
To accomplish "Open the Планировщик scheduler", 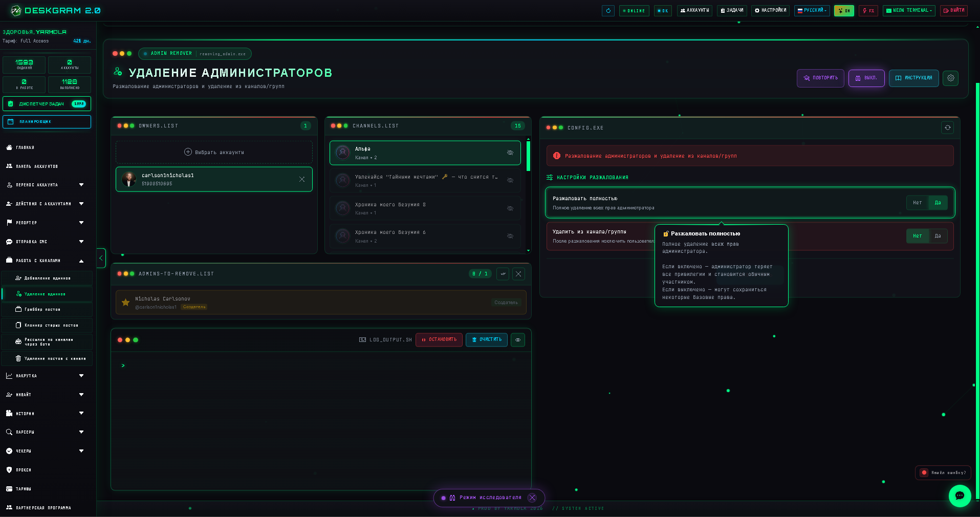I will [47, 122].
